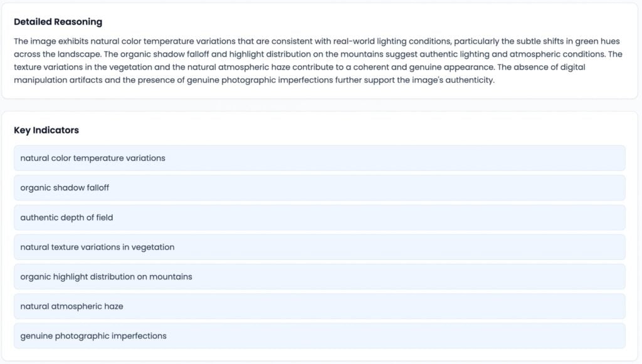Select the 'authentic depth of field' indicator
The height and width of the screenshot is (364, 642).
pos(319,217)
